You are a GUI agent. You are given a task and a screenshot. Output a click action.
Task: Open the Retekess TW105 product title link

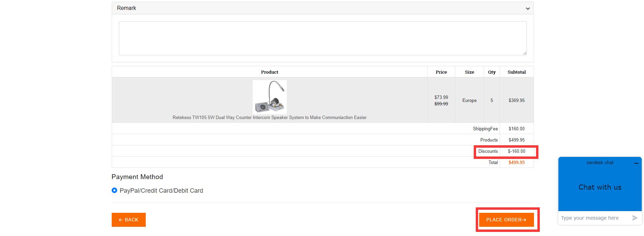point(269,117)
